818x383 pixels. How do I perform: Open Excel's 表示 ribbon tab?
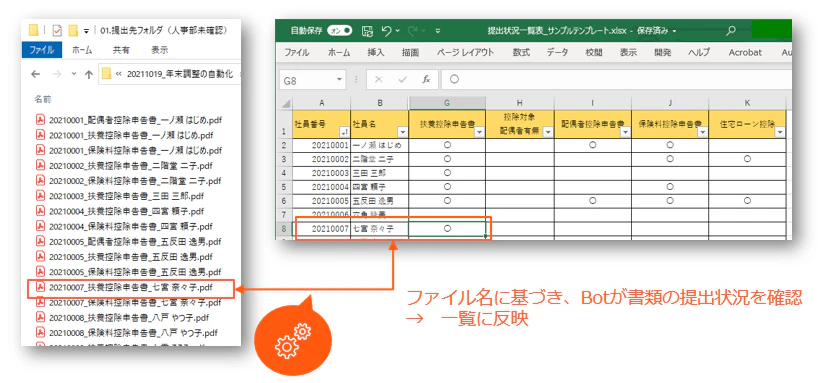628,52
